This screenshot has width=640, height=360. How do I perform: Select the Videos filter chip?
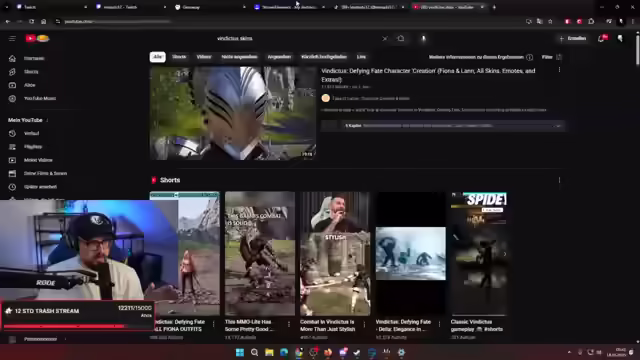point(204,57)
